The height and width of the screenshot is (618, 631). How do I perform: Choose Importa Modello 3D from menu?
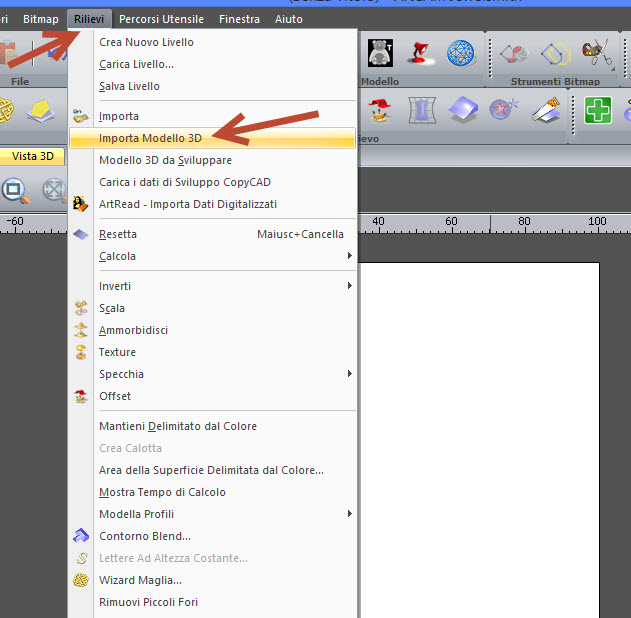pos(150,138)
